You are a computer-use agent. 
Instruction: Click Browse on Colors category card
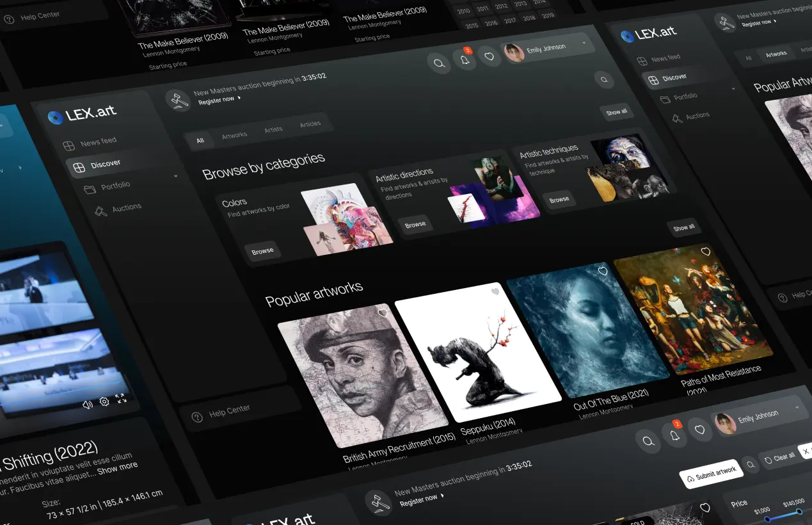[262, 251]
